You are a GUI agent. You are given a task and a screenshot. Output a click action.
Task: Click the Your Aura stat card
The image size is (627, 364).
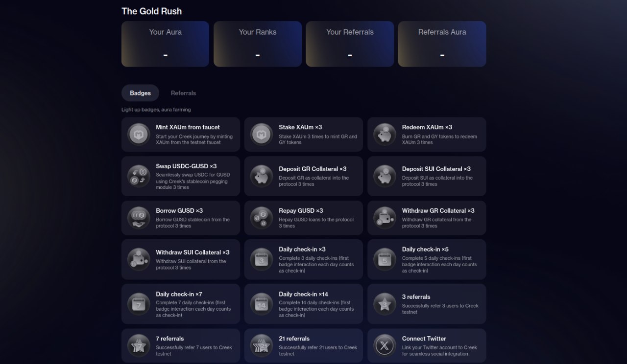(x=165, y=44)
